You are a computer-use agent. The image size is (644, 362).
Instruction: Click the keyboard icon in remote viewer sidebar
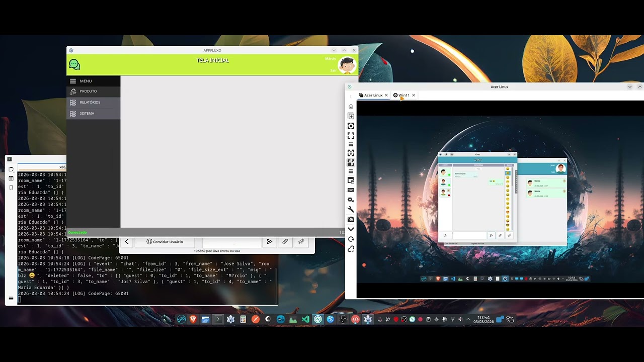tap(351, 190)
